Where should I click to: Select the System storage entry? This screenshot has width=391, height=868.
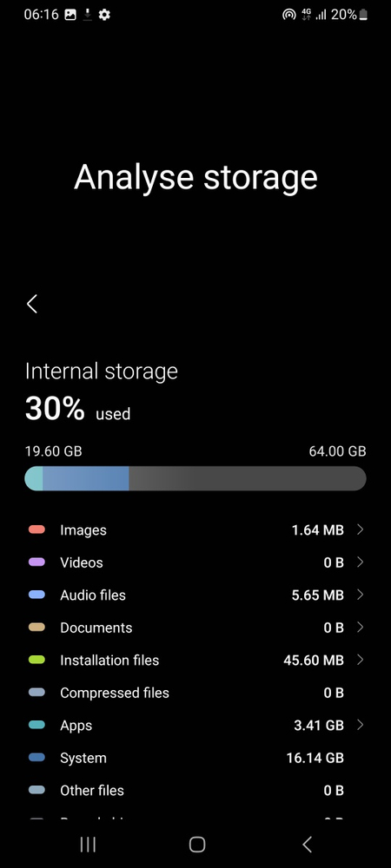(195, 758)
